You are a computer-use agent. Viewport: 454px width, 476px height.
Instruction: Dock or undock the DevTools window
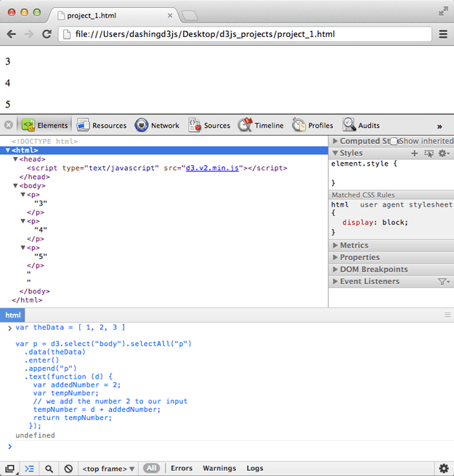point(9,469)
